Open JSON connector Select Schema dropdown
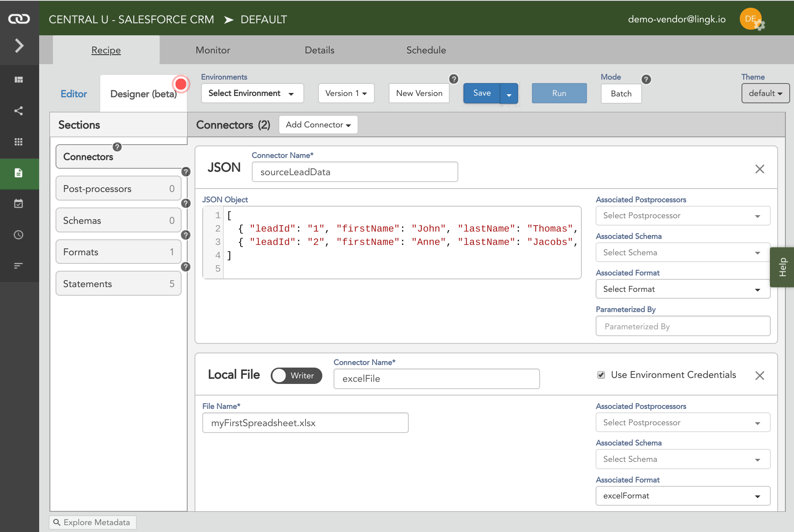 683,253
